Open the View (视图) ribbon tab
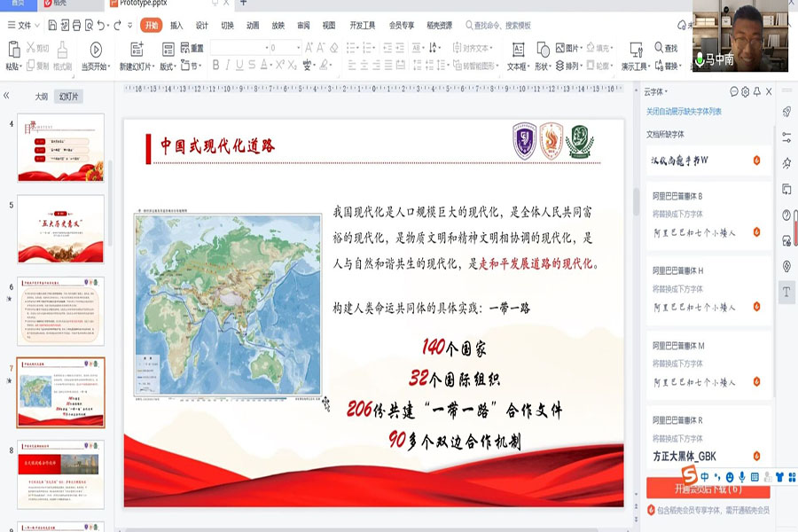This screenshot has height=532, width=798. coord(329,26)
